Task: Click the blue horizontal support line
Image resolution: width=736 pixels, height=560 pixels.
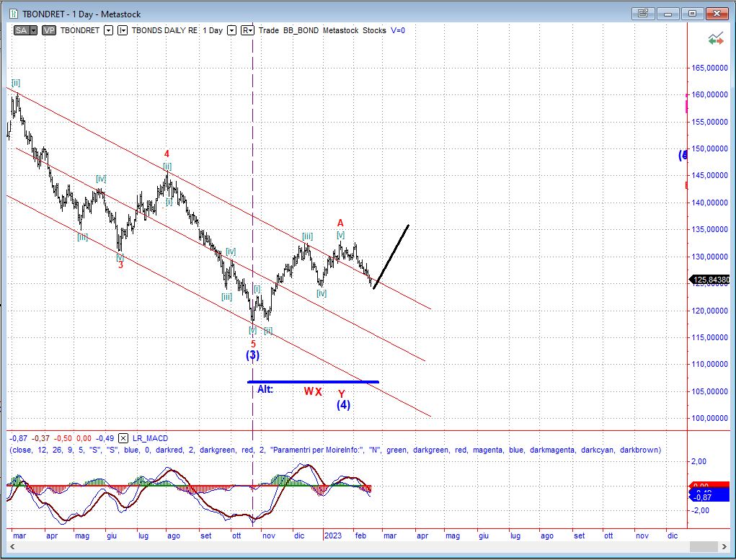Action: click(x=313, y=382)
